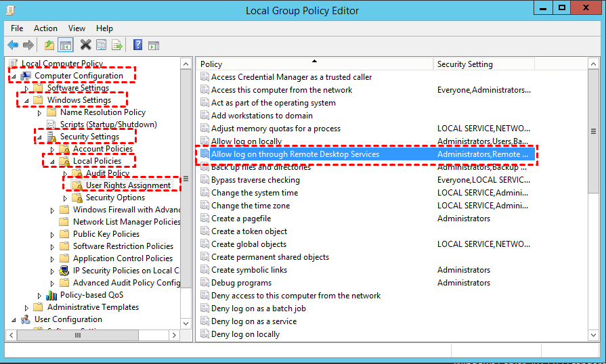This screenshot has width=606, height=364.
Task: Select Software Restriction Policies folder
Action: (123, 246)
